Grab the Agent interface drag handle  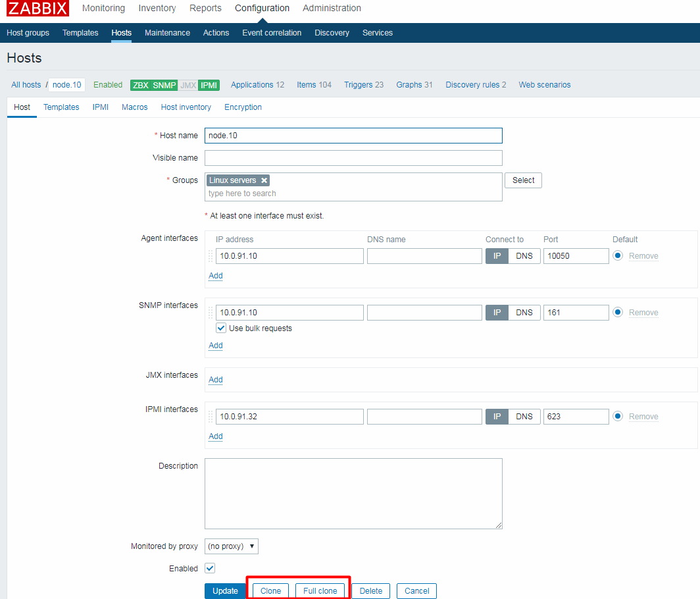point(211,256)
